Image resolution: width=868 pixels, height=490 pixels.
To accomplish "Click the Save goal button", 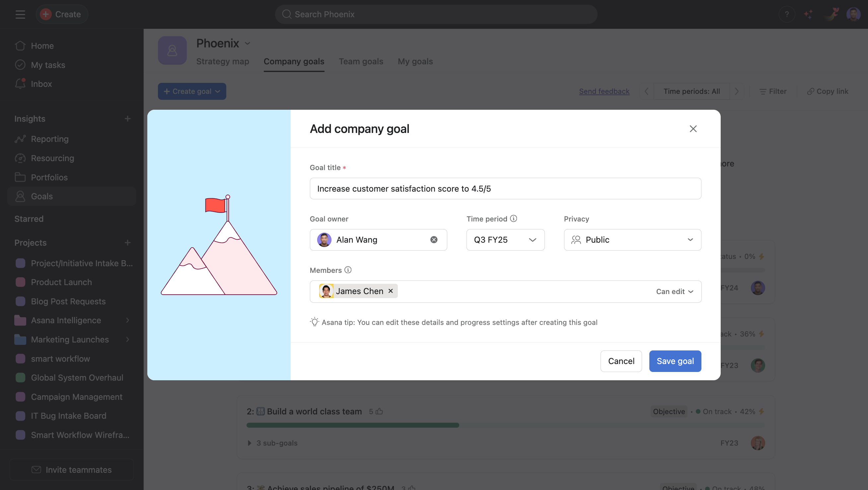I will tap(675, 361).
